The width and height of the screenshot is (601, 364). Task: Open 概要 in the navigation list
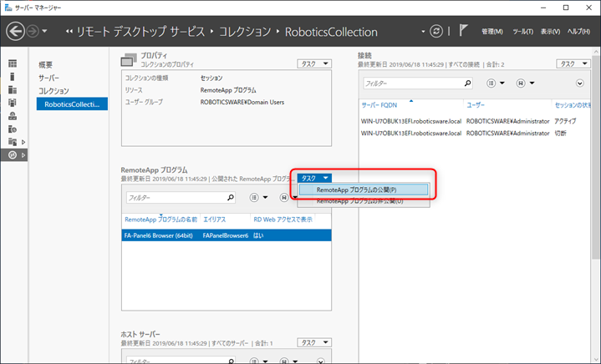(45, 64)
